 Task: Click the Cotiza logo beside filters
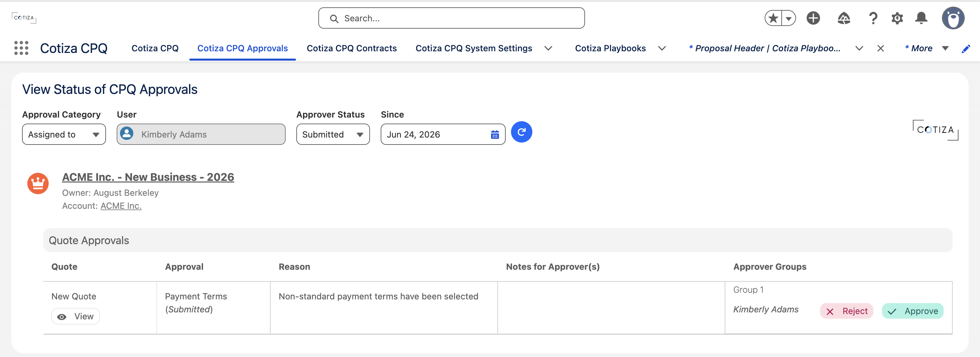pos(935,130)
